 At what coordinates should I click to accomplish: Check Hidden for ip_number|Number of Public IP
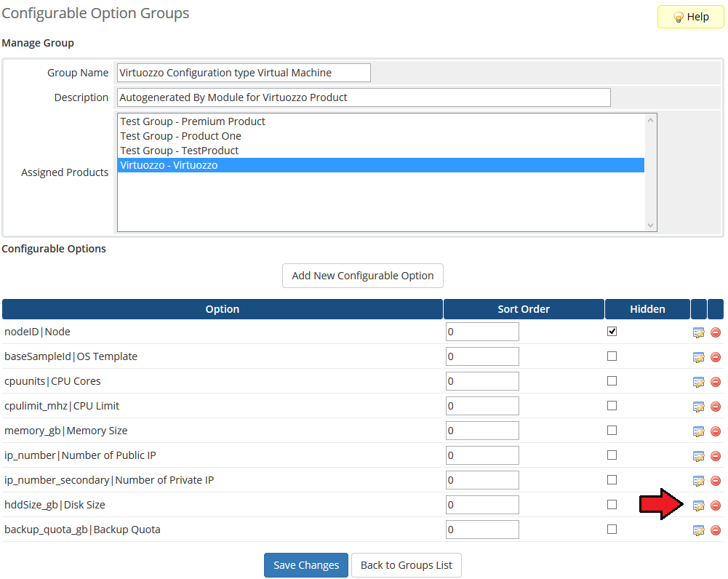(x=612, y=455)
